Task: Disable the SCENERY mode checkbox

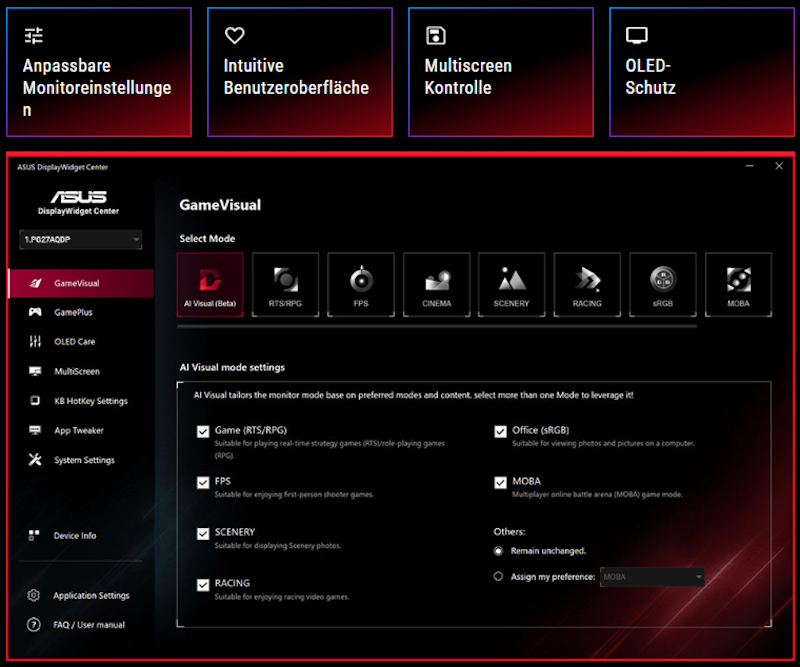Action: (203, 533)
